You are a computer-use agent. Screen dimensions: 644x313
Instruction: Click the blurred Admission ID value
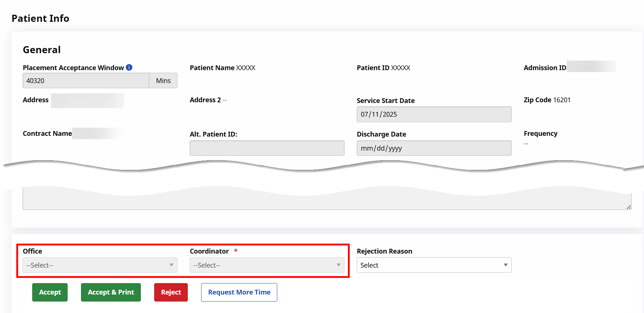pyautogui.click(x=591, y=66)
